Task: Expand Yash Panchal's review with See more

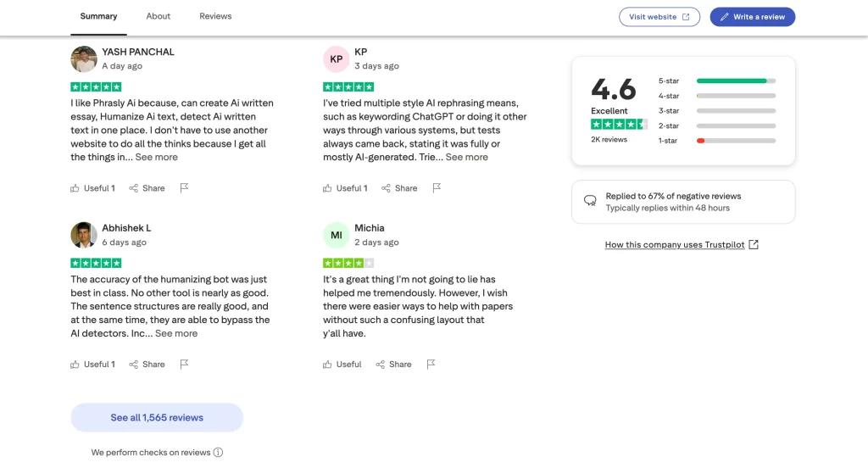Action: [x=157, y=157]
